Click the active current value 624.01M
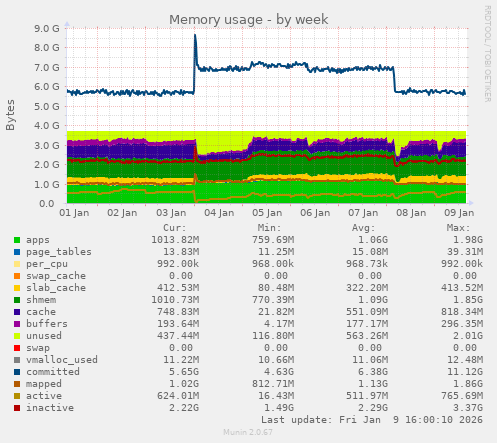The image size is (497, 443). tap(178, 396)
